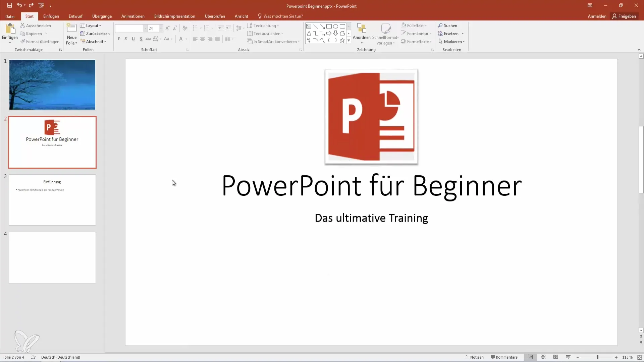Image resolution: width=644 pixels, height=362 pixels.
Task: Click Anmelden sign-in link
Action: (x=597, y=16)
